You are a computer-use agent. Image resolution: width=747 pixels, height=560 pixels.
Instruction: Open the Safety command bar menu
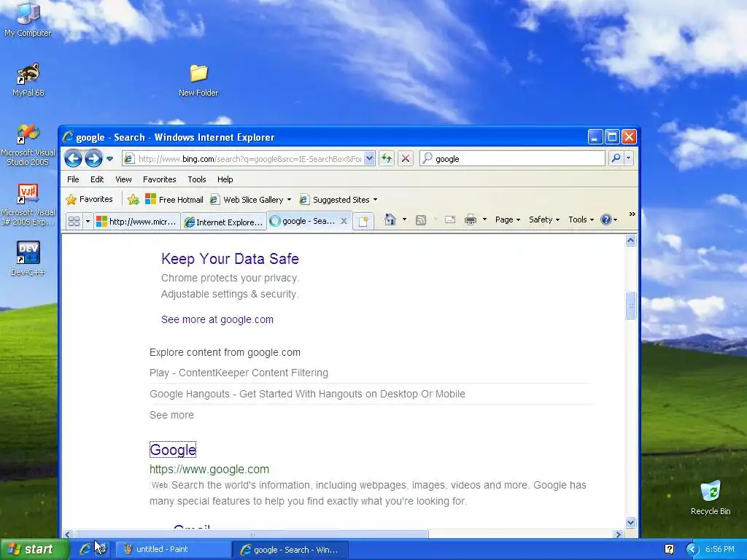[x=544, y=219]
